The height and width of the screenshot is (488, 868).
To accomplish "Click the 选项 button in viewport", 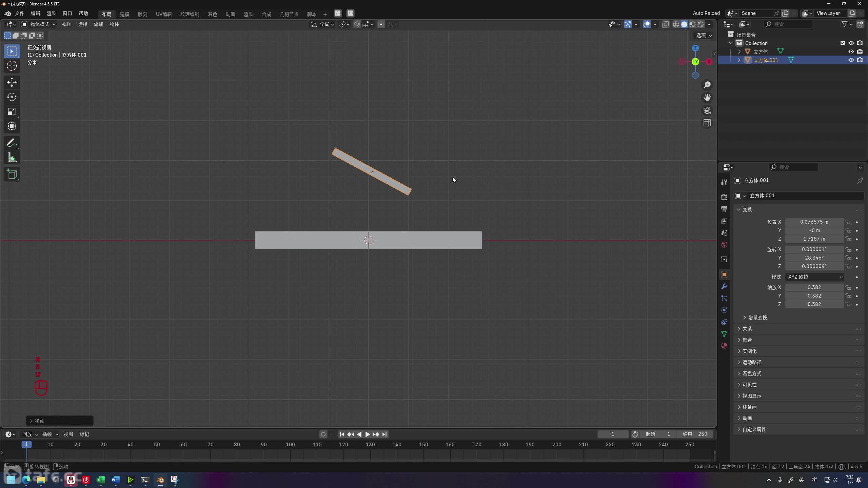I will pyautogui.click(x=704, y=35).
